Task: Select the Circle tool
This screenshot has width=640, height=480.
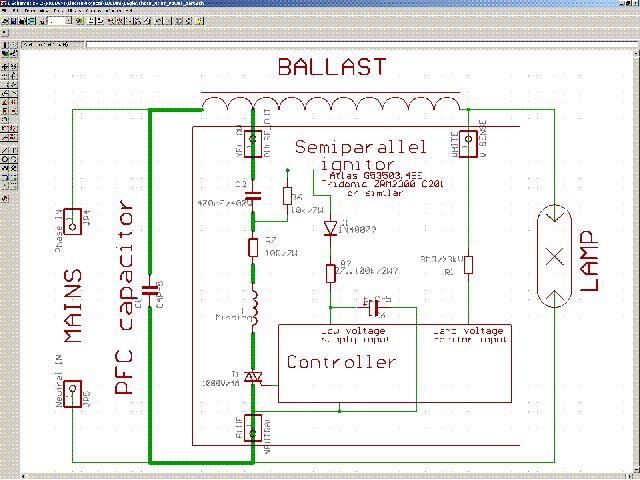Action: tap(5, 159)
